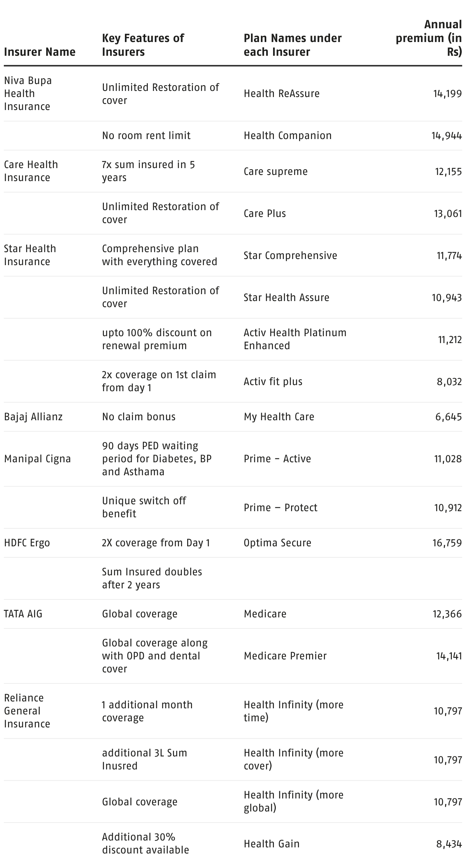Select the Star Health Insurance insurer cell
466x868 pixels.
[x=30, y=255]
